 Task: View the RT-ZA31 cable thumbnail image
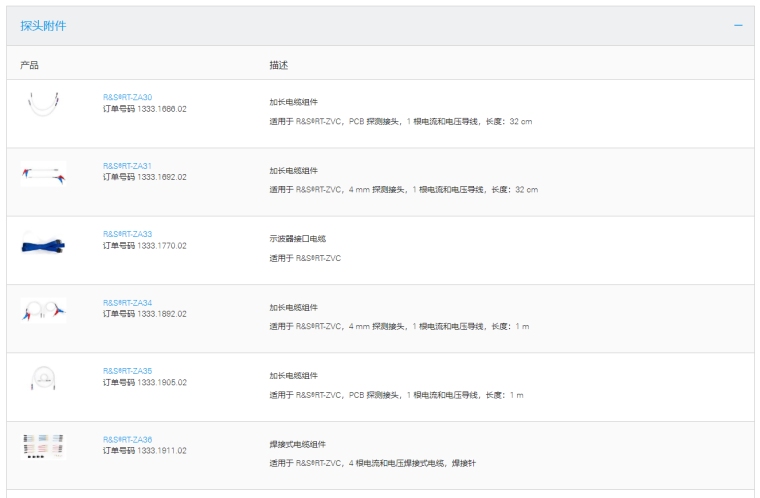click(x=44, y=174)
